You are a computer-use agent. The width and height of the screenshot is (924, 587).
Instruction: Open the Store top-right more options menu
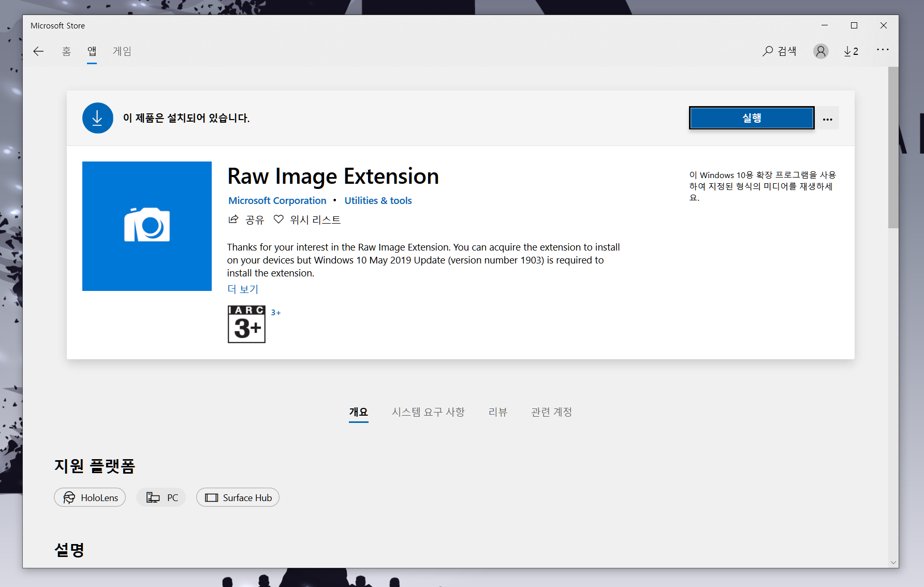click(883, 50)
